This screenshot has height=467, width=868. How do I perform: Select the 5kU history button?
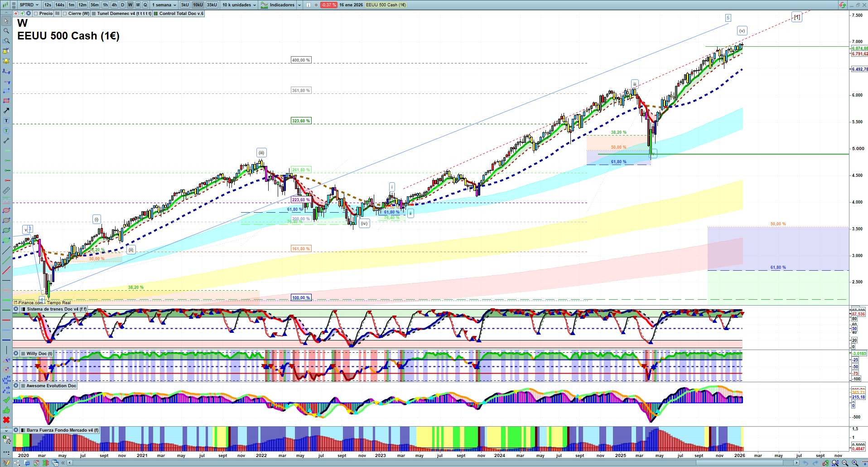click(185, 5)
